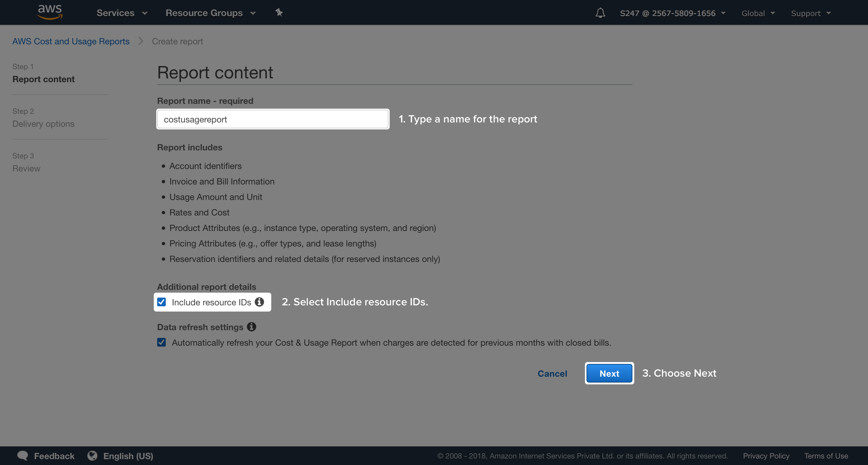The height and width of the screenshot is (465, 868).
Task: Click the AWS home logo
Action: [x=50, y=12]
